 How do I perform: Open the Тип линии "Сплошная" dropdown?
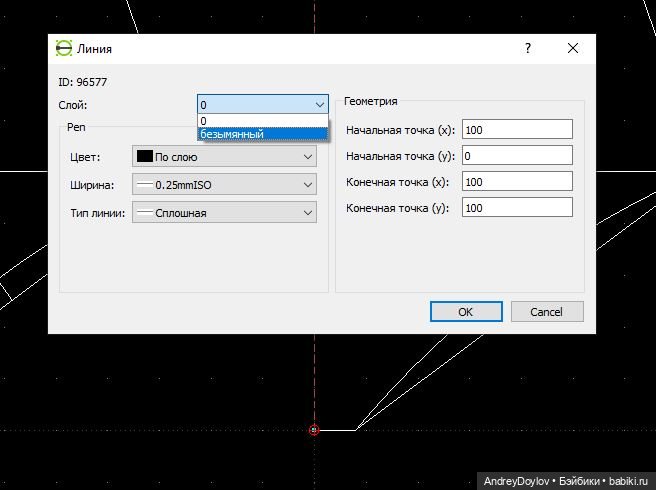coord(224,212)
